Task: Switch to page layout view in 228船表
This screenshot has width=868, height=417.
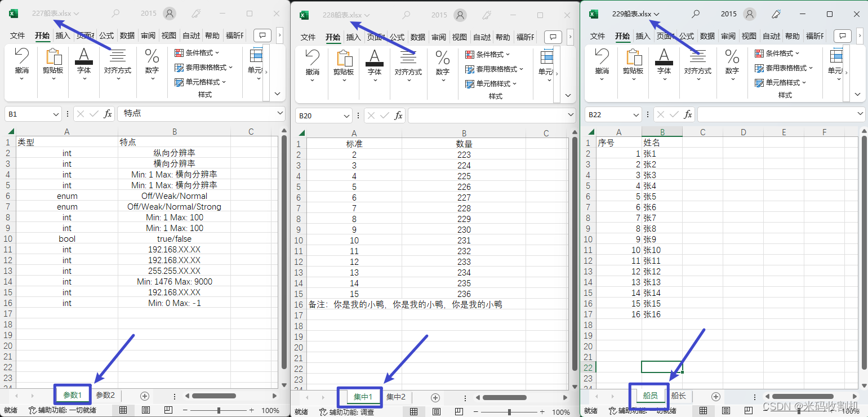Action: coord(436,412)
